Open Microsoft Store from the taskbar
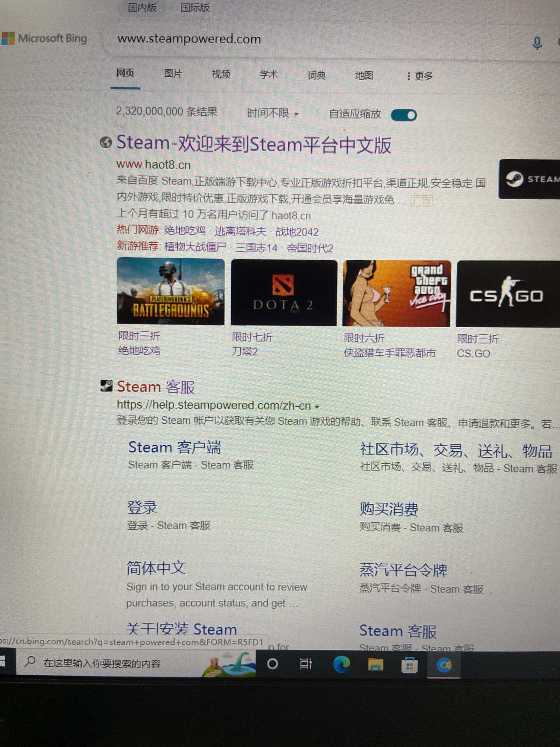 coord(409,665)
